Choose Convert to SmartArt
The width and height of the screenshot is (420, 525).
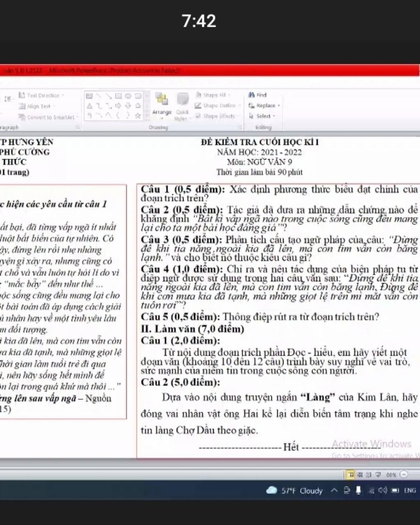tap(48, 117)
